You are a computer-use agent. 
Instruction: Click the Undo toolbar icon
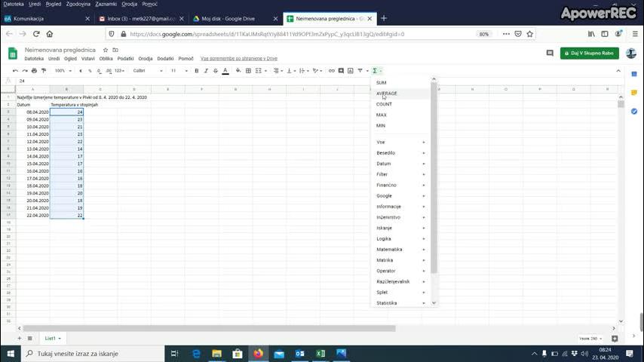pos(15,71)
